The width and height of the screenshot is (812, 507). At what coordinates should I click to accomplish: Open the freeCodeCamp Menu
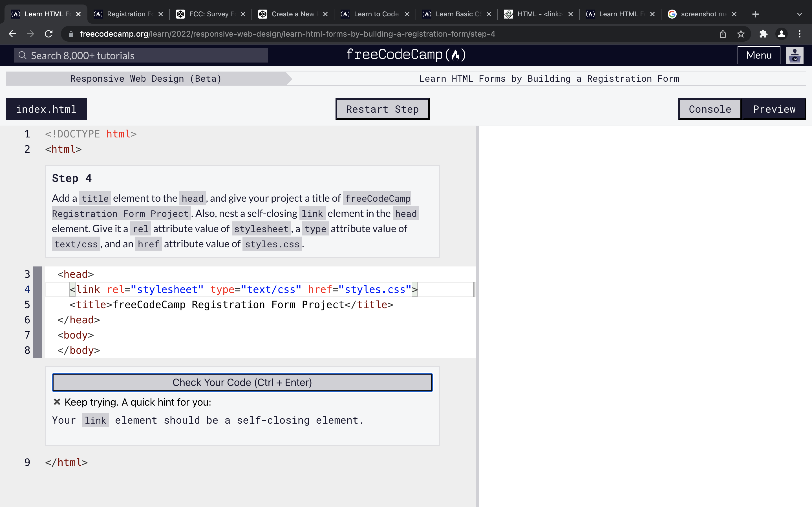point(758,55)
